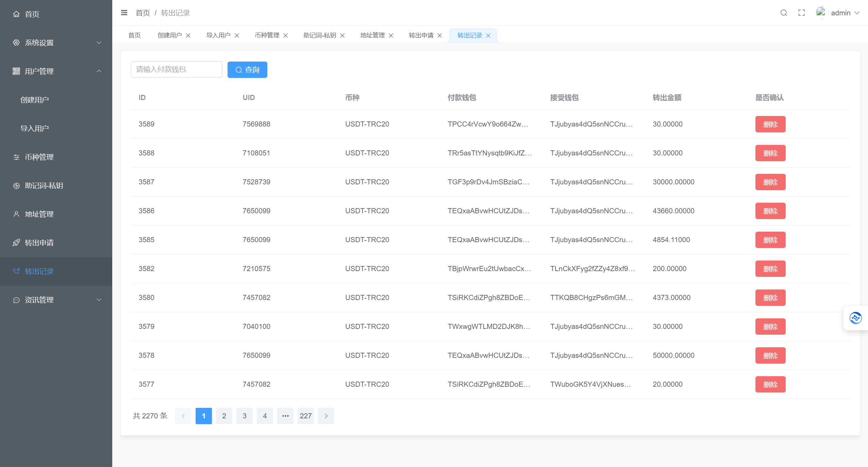Viewport: 868px width, 467px height.
Task: Click the 转出申请 rocket icon
Action: coord(16,243)
